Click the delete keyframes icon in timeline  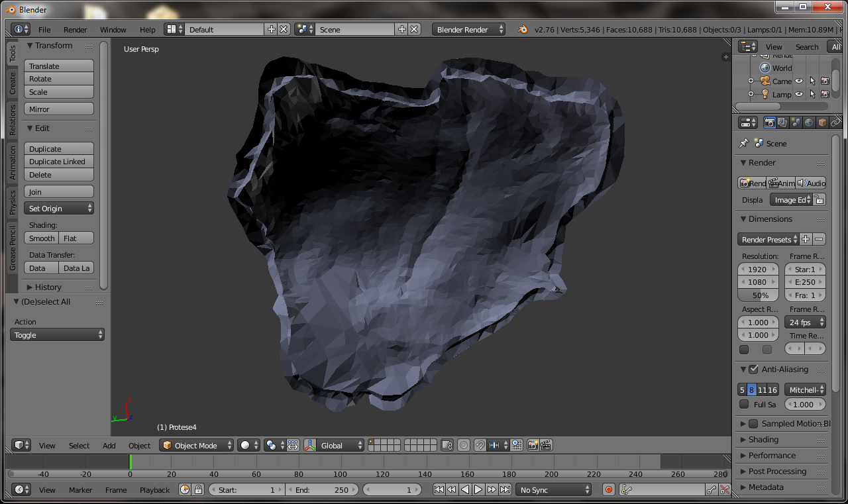point(725,489)
